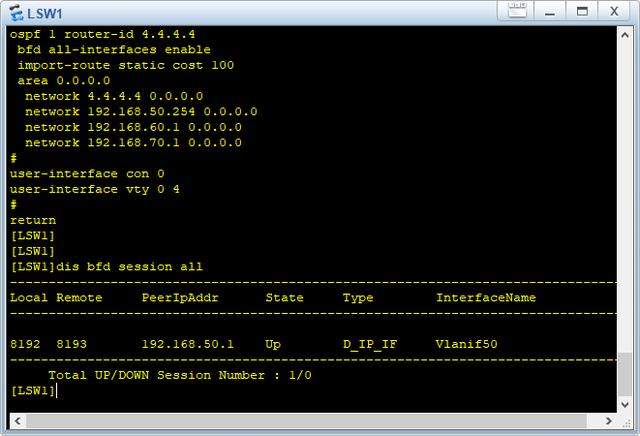
Task: Click the horizontal scrollbar left arrow
Action: (x=17, y=420)
